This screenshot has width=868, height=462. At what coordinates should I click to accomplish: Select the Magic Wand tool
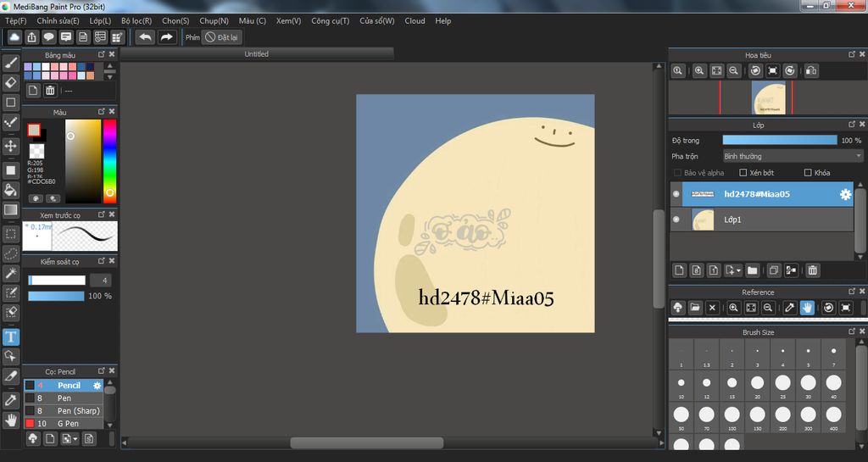(10, 273)
